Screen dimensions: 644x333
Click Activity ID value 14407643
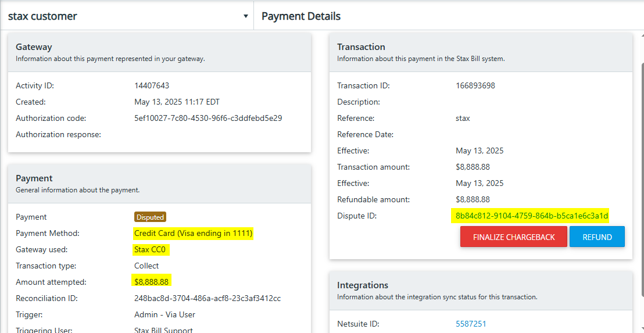click(x=152, y=86)
